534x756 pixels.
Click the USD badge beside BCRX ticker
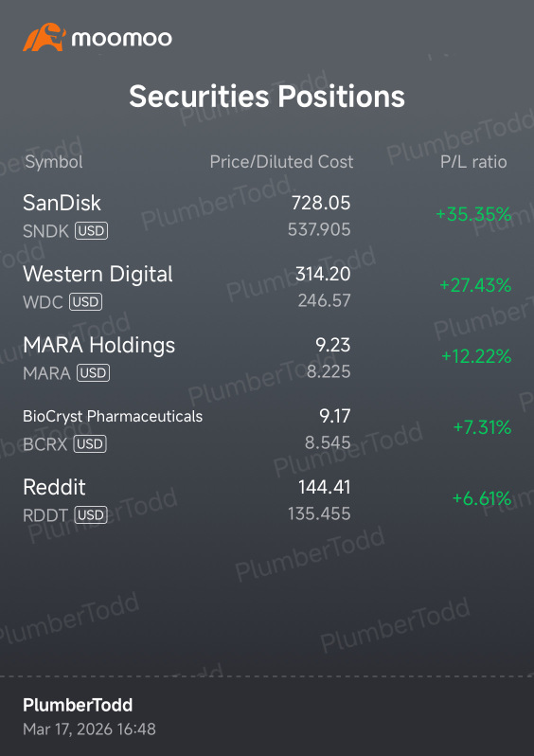tap(90, 443)
